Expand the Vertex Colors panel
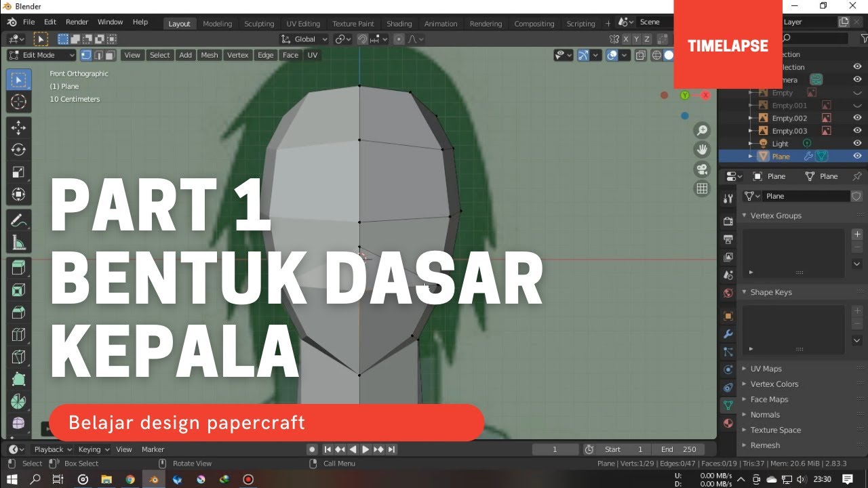Image resolution: width=868 pixels, height=488 pixels. pyautogui.click(x=744, y=384)
